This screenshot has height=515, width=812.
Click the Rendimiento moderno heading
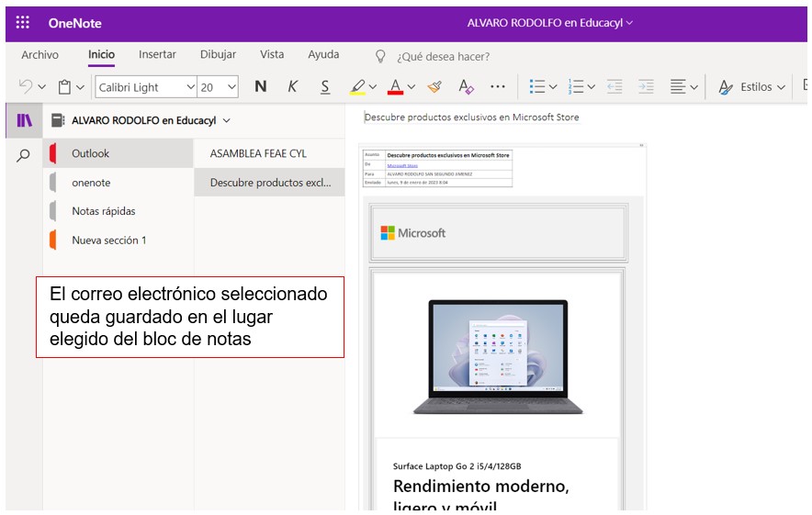click(x=481, y=487)
